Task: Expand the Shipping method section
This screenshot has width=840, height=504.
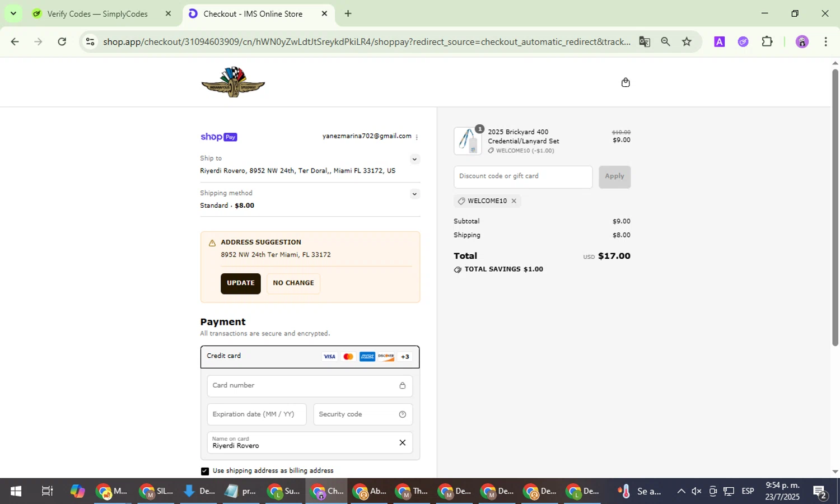Action: (x=414, y=194)
